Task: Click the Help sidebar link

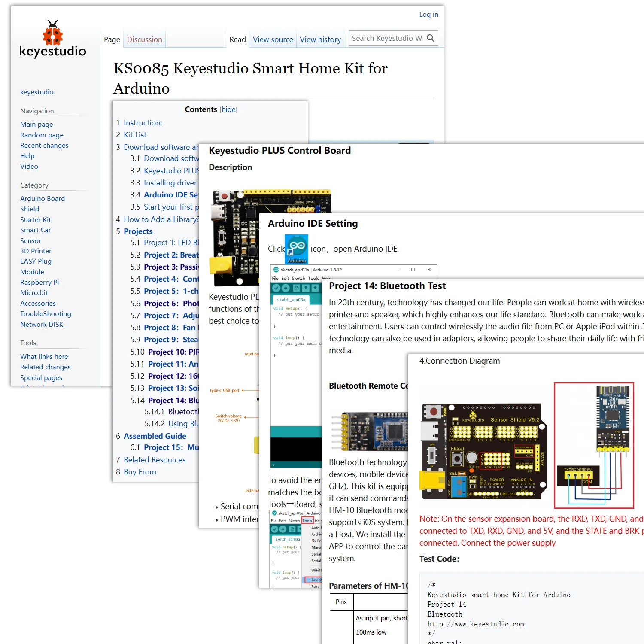Action: click(27, 155)
